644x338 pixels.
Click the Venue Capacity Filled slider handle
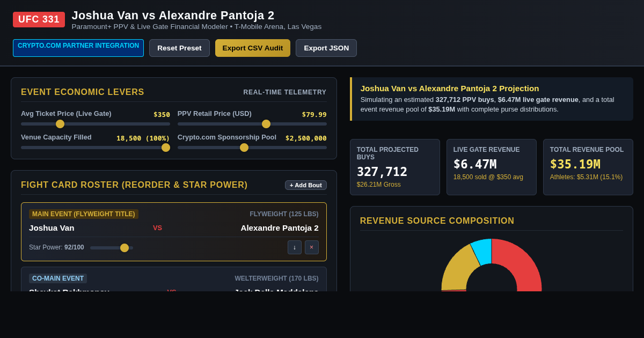[166, 148]
